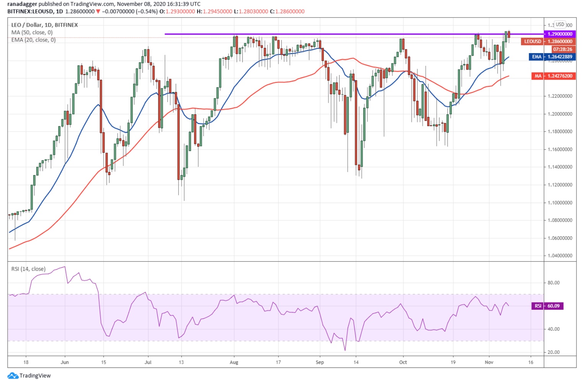
Task: Click the Nov label on time axis
Action: [x=489, y=362]
